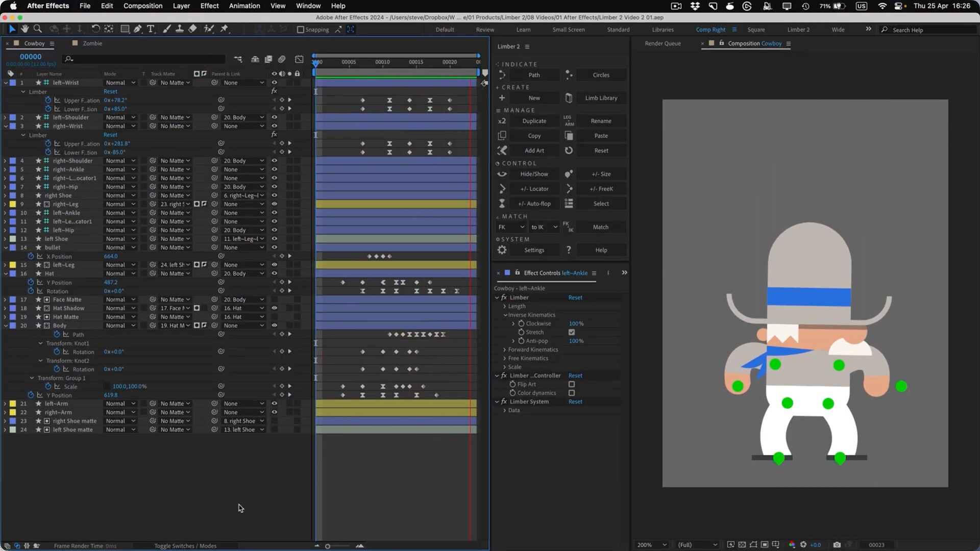This screenshot has height=551, width=980.
Task: Toggle the Snapping checkbox
Action: coord(301,30)
